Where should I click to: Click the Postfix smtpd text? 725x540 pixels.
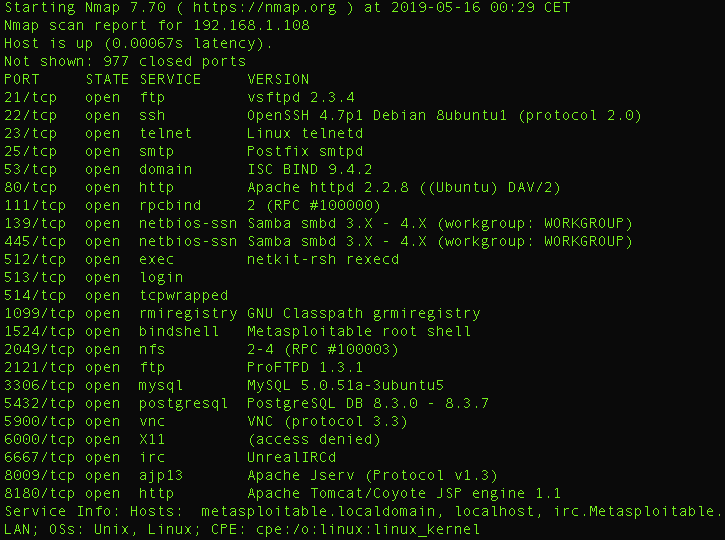305,152
